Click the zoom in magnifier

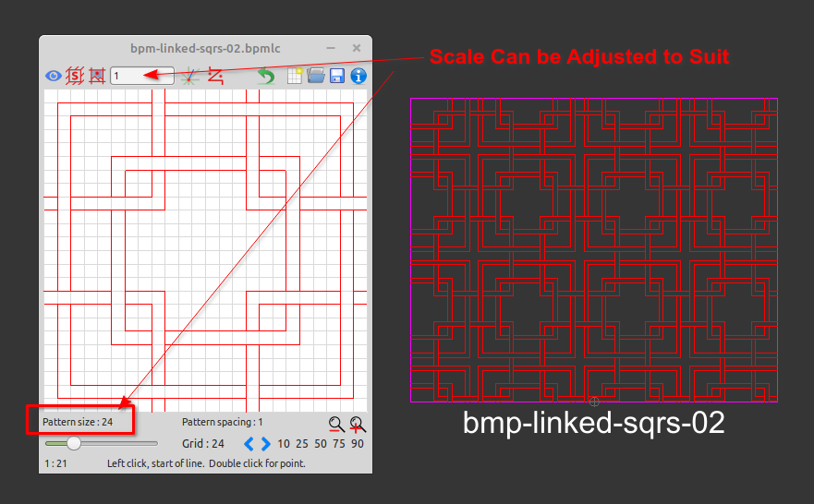358,424
